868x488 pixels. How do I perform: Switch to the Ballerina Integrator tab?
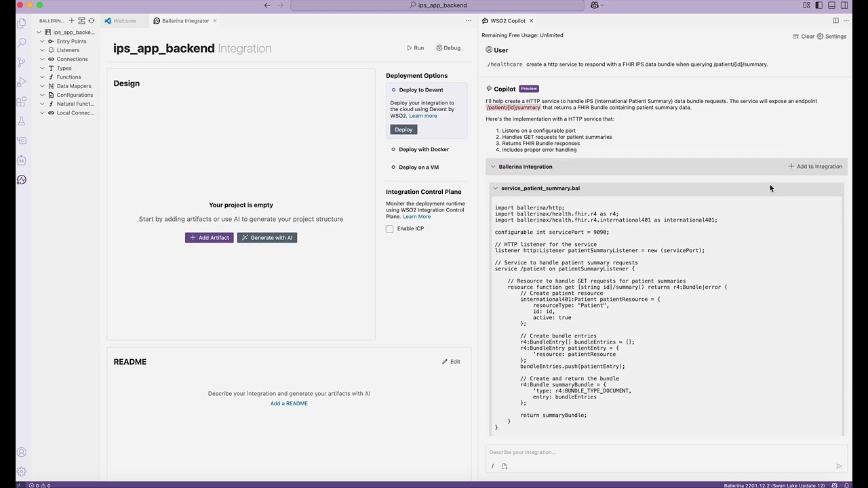point(185,21)
